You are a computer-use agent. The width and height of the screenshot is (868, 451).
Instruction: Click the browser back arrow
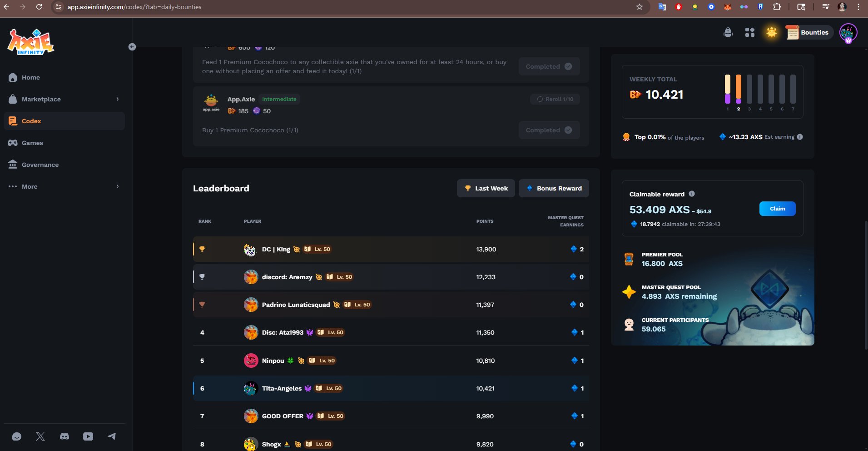click(6, 7)
